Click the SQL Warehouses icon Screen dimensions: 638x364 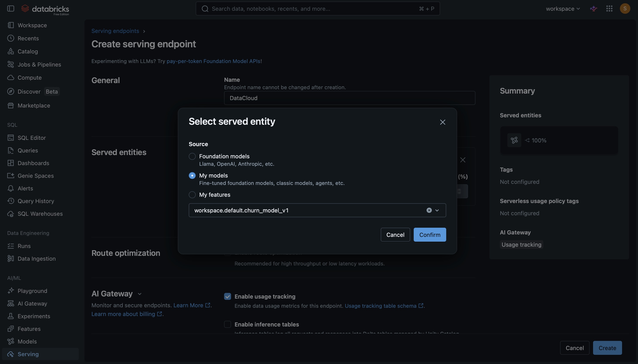10,214
